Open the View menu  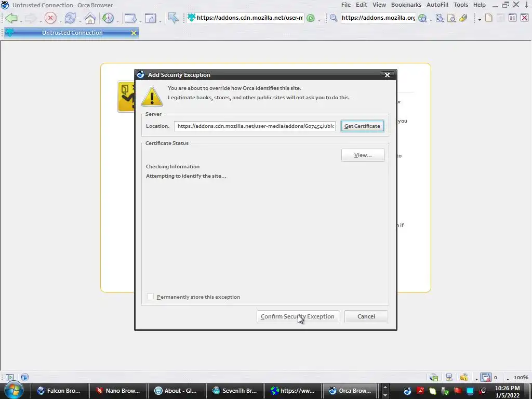click(x=379, y=5)
